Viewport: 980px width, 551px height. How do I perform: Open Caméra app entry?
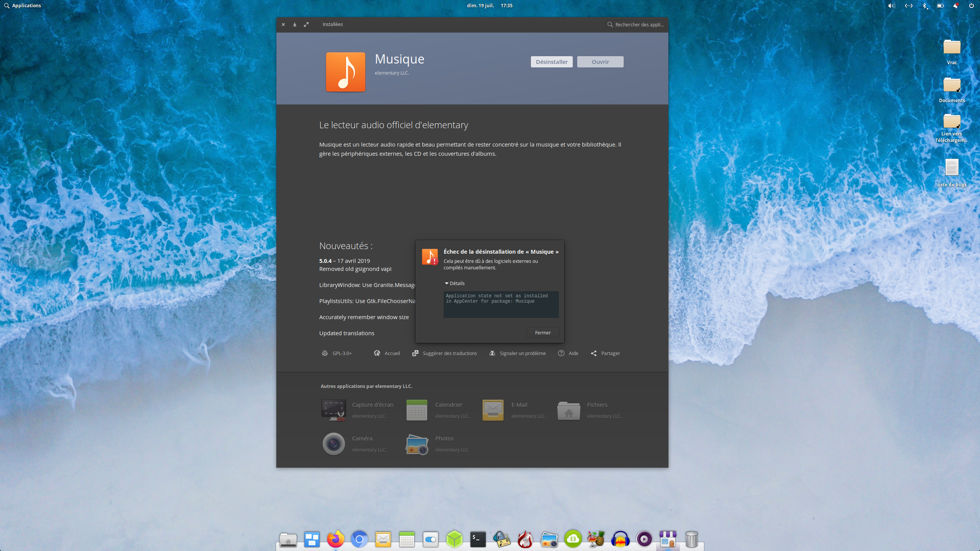(354, 443)
